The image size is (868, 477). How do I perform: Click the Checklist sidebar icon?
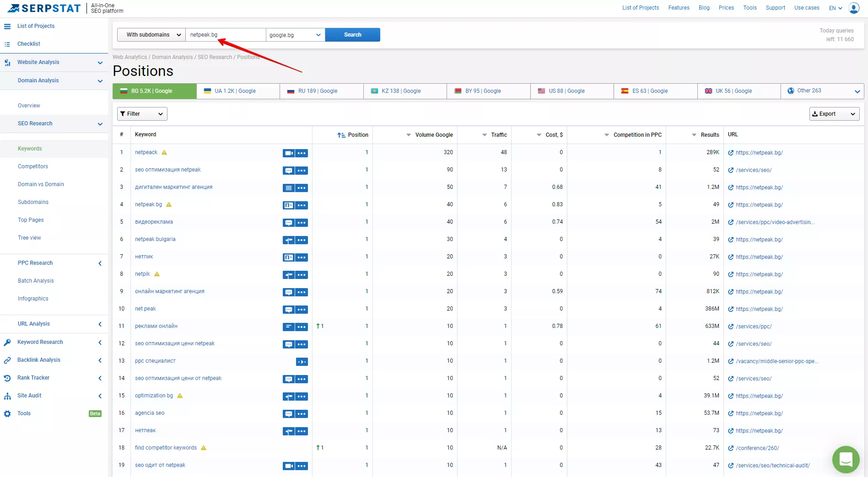pyautogui.click(x=7, y=44)
